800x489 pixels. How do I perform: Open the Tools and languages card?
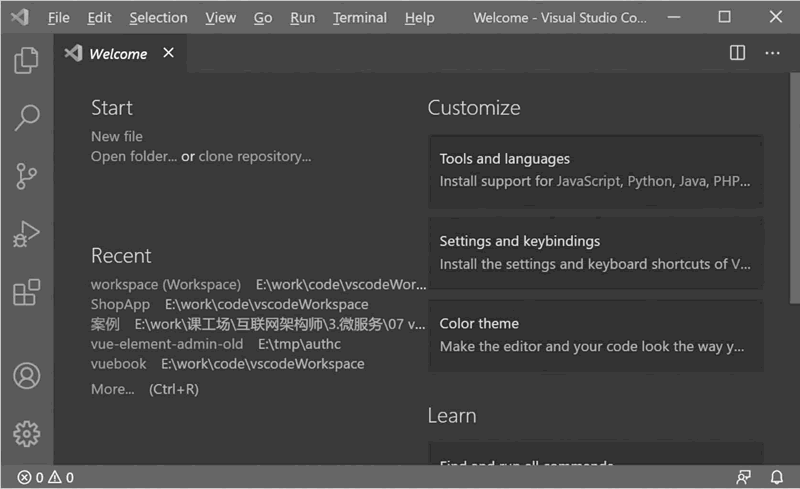[595, 171]
